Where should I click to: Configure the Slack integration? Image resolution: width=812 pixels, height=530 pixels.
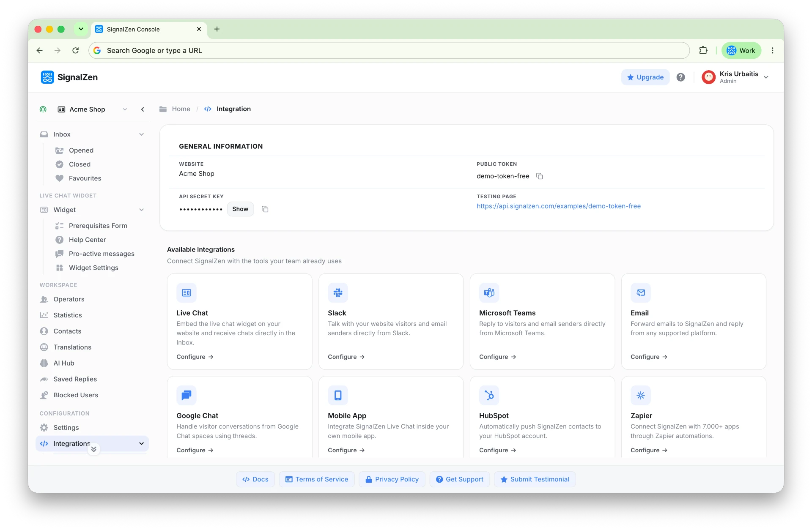pos(346,357)
